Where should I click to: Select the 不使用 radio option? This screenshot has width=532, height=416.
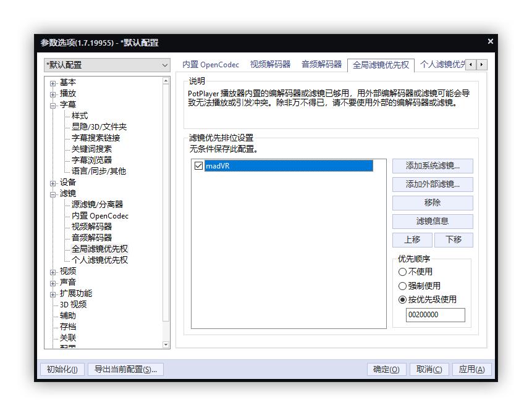403,272
